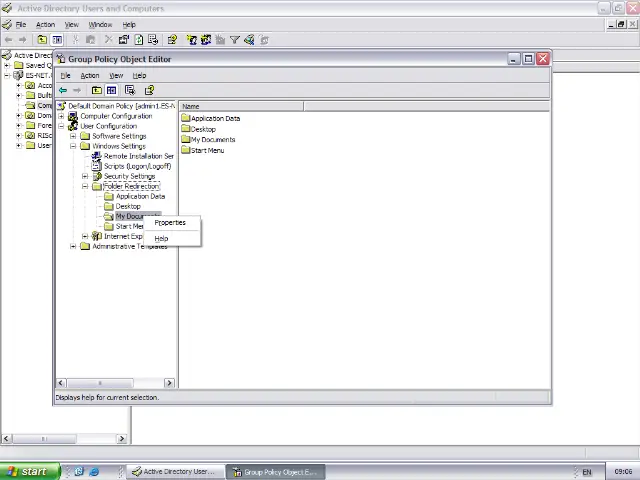
Task: Open Action menu in Active Directory Users and Computers
Action: [x=45, y=24]
